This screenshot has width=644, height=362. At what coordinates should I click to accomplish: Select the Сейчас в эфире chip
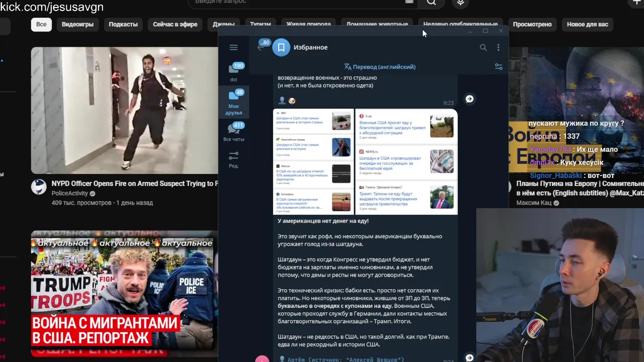pos(175,24)
